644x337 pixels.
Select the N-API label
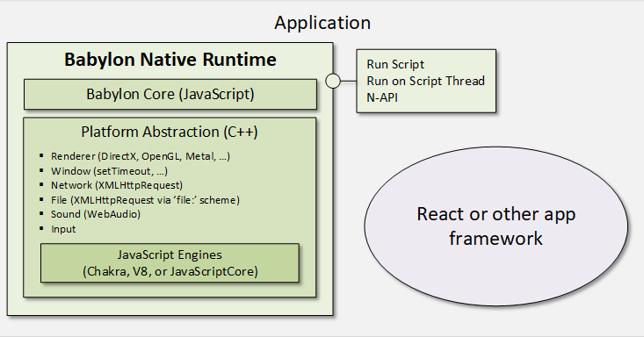tap(382, 97)
